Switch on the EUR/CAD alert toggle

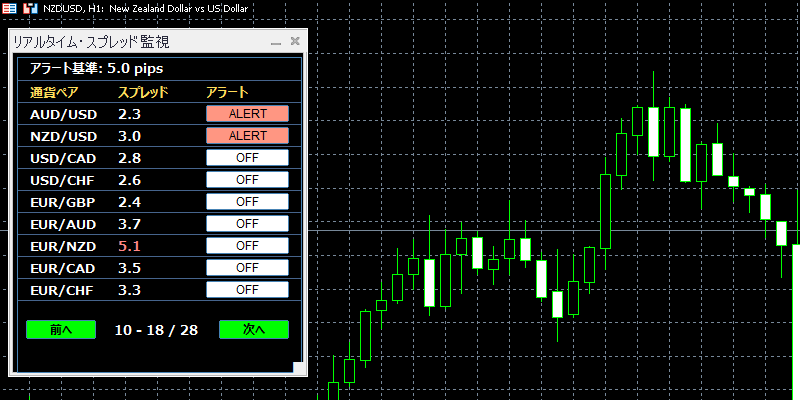pyautogui.click(x=247, y=268)
